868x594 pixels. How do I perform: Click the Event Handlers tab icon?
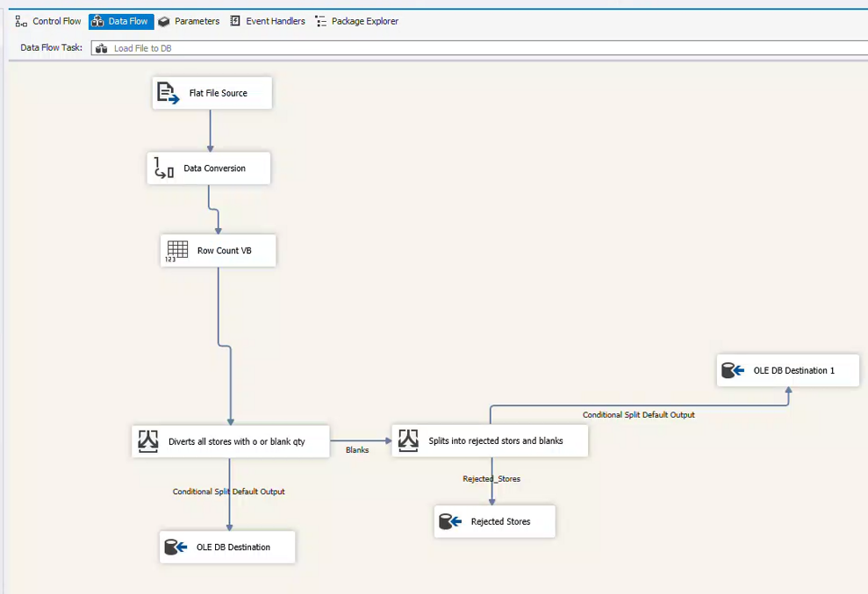point(235,21)
